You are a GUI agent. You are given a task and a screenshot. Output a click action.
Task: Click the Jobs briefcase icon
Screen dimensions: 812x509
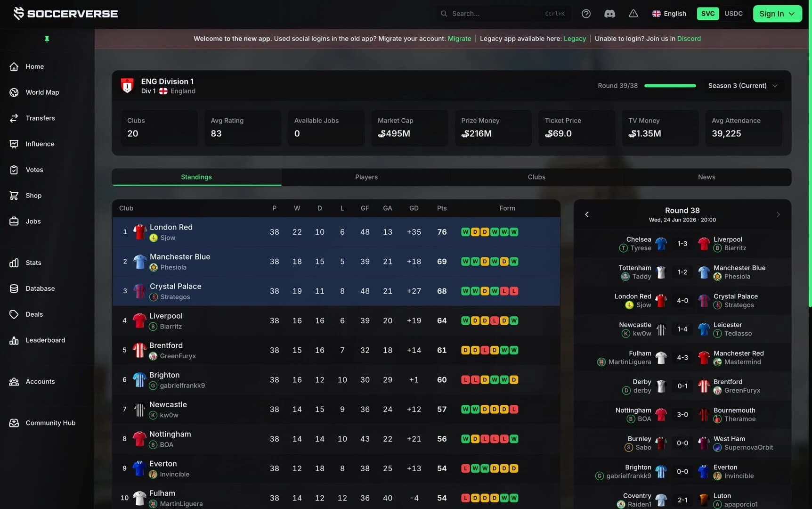pyautogui.click(x=14, y=221)
